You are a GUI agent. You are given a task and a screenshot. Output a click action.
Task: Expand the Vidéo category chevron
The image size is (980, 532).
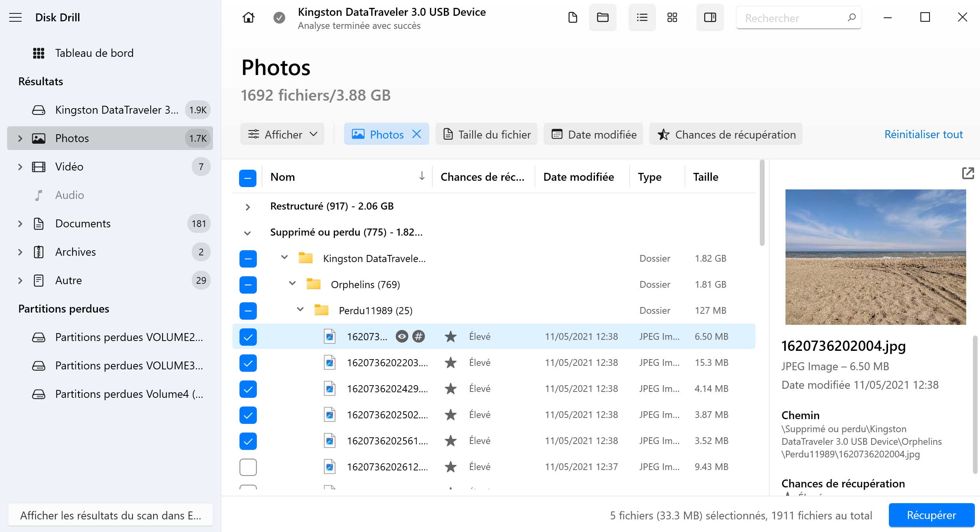20,167
